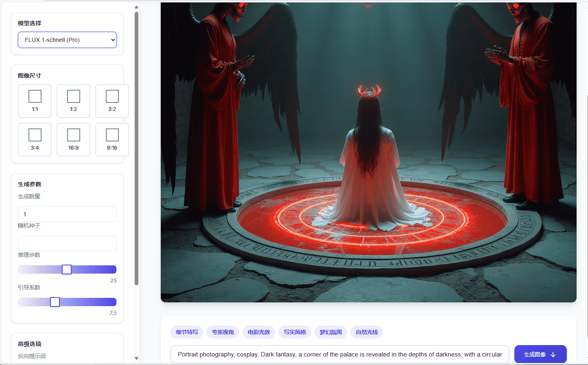Click the 自然光线 style tag

tap(367, 332)
